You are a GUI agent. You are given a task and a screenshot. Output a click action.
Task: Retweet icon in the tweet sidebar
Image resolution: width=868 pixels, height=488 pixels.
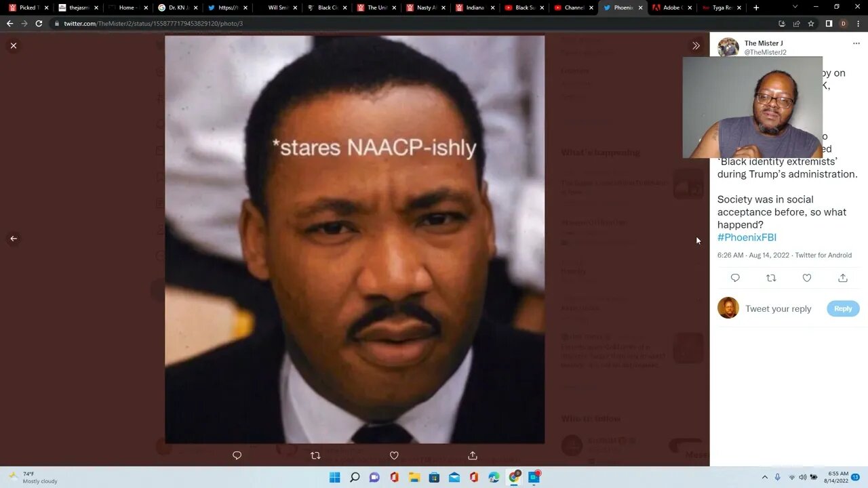pyautogui.click(x=771, y=278)
